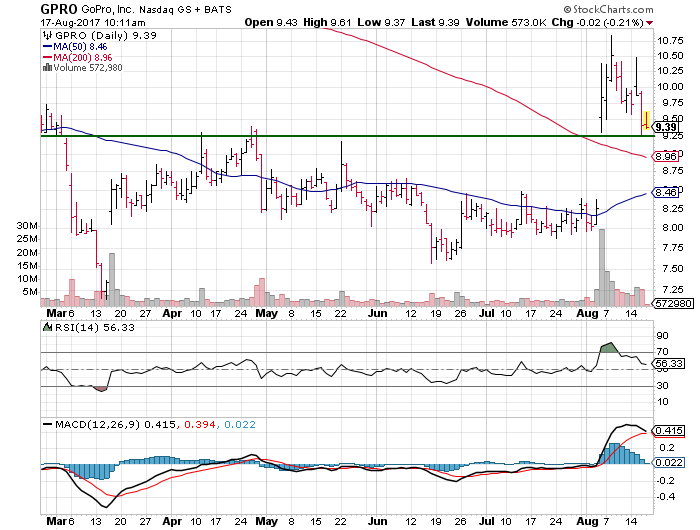Click the green overbought RSI shaded area
700x530 pixels.
(609, 348)
